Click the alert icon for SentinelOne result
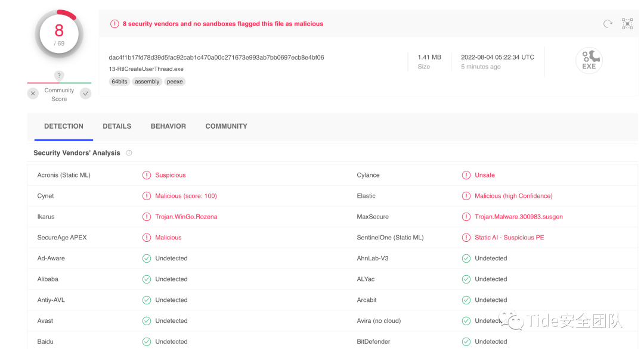Screen dimensions: 644x349 pos(466,238)
